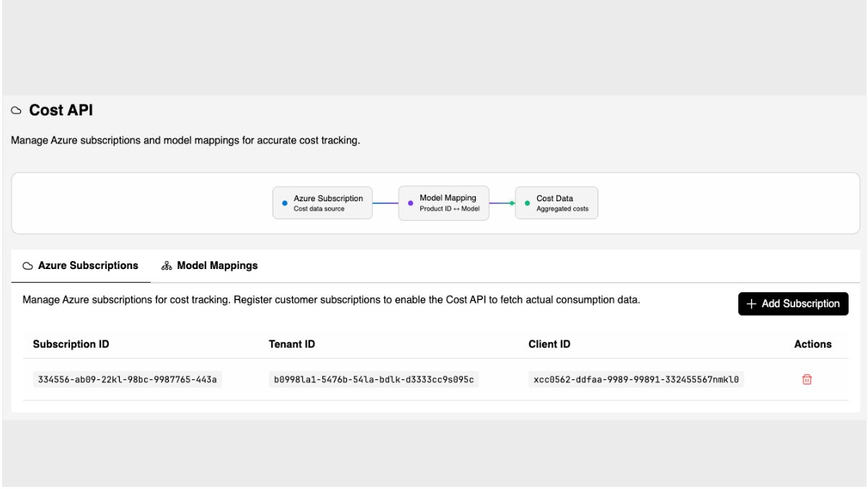Image resolution: width=868 pixels, height=489 pixels.
Task: Click the hierarchy icon on Model Mappings tab
Action: click(x=167, y=266)
